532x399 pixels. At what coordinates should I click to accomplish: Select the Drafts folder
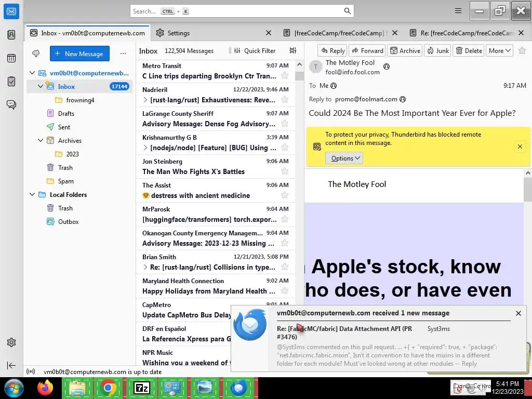pyautogui.click(x=66, y=113)
